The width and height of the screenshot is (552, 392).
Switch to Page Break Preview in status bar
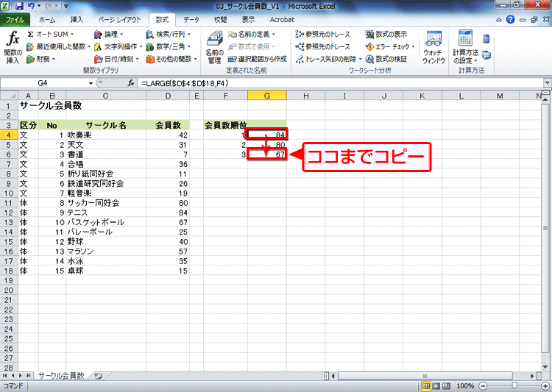pos(446,386)
